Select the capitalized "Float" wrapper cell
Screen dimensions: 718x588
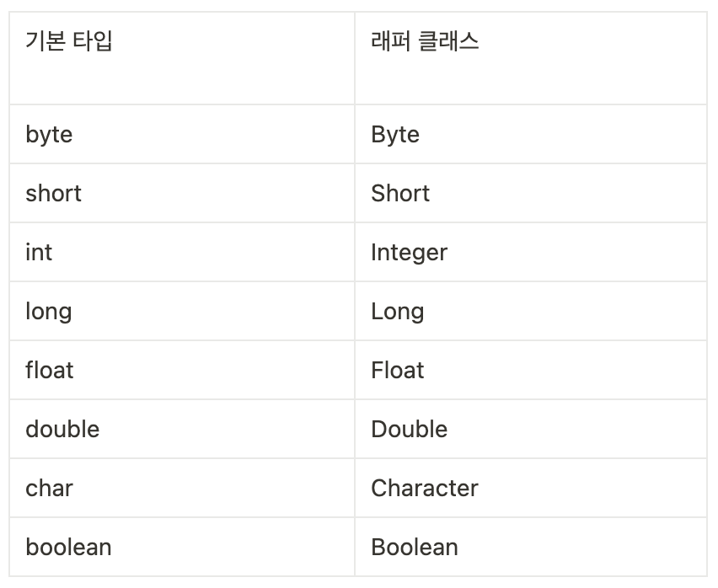tap(398, 370)
